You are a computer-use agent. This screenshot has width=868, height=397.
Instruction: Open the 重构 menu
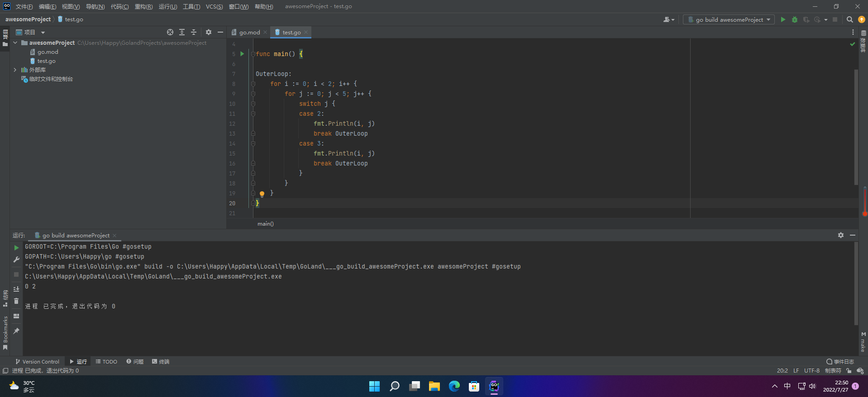143,6
